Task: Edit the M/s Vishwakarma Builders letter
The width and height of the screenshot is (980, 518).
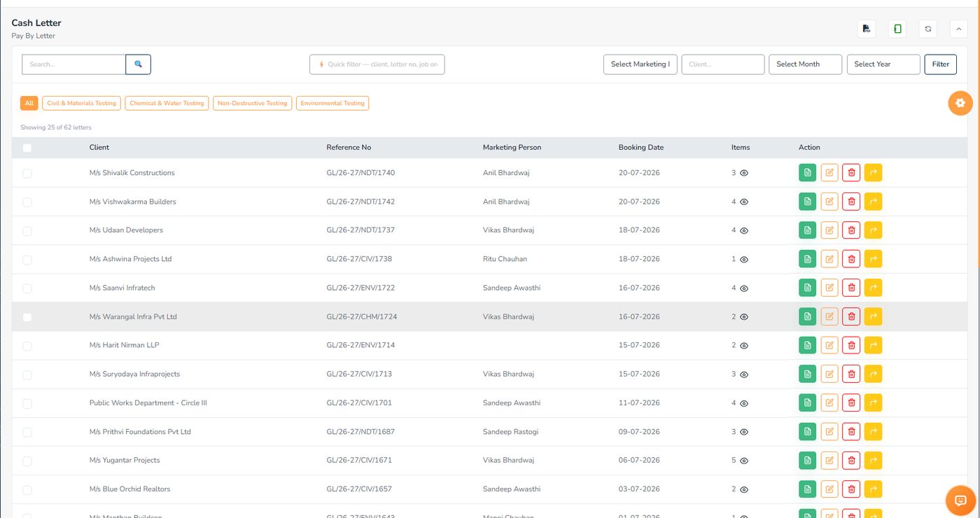Action: [x=829, y=202]
